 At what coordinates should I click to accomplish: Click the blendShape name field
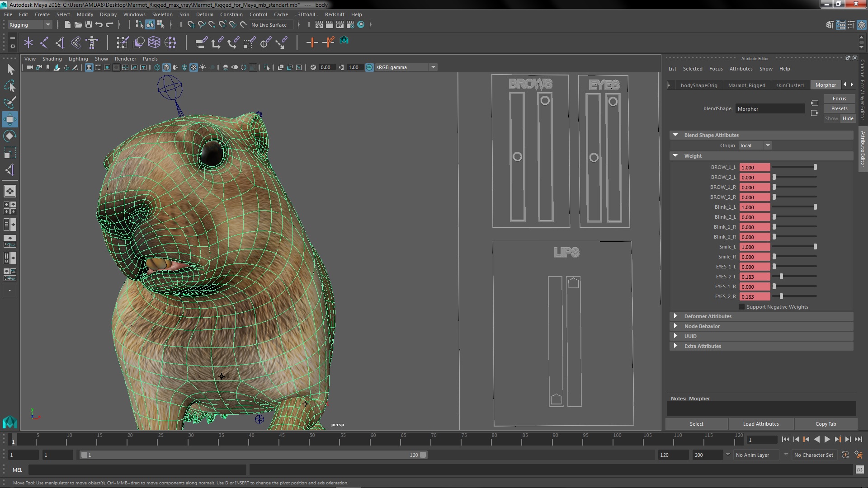[770, 109]
